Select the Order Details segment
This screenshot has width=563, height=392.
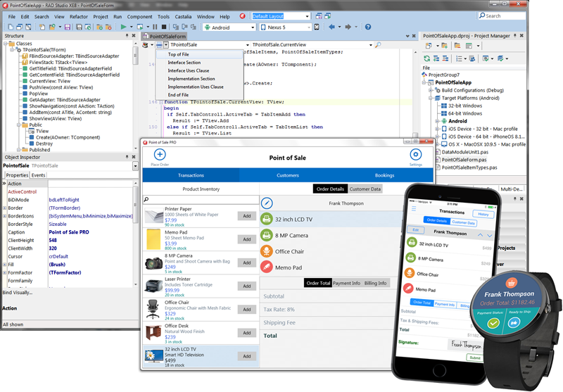point(330,189)
